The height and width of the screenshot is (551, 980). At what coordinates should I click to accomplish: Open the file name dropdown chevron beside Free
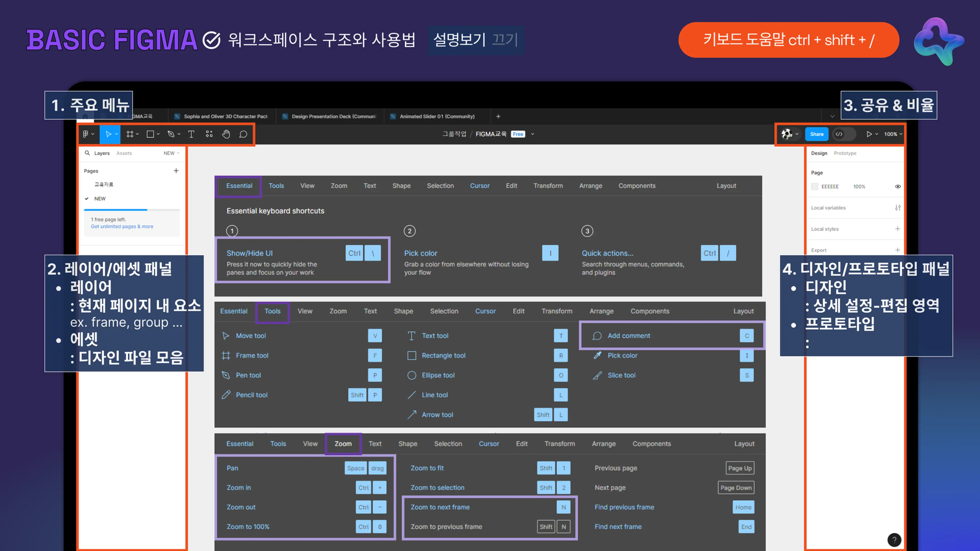[533, 134]
